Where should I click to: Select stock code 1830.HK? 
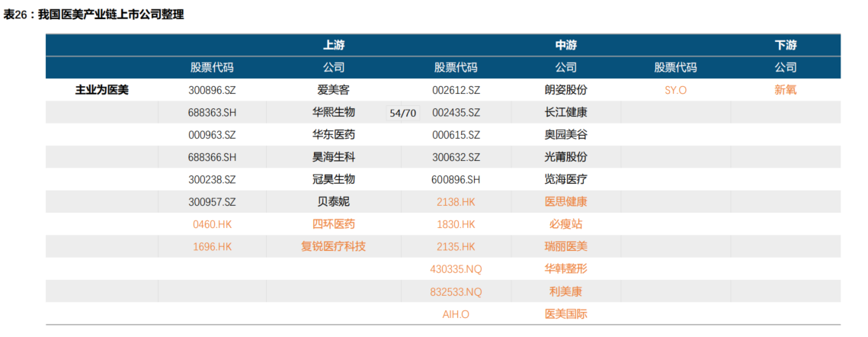(456, 224)
